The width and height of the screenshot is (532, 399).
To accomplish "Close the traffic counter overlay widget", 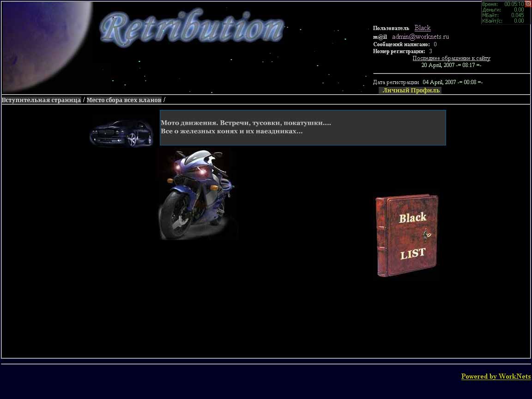I will click(528, 4).
